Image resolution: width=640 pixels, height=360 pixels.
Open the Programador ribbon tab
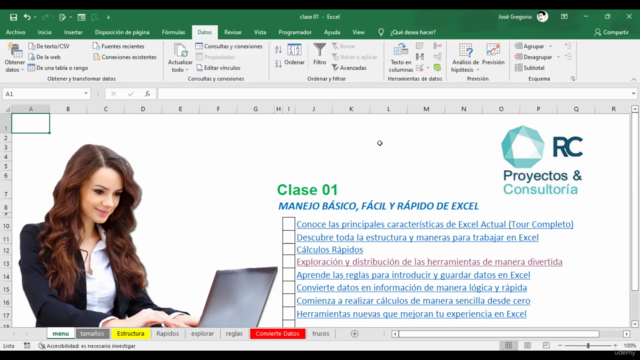(x=295, y=32)
